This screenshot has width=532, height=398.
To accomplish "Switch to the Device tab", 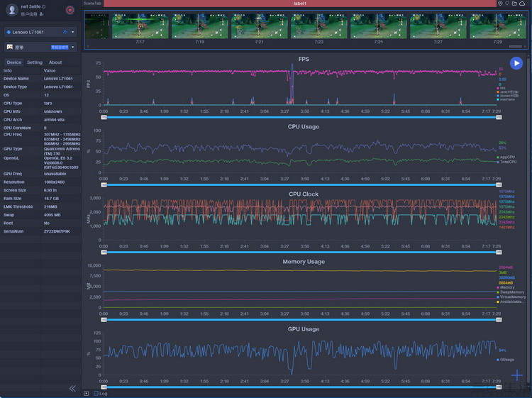I will pyautogui.click(x=14, y=62).
